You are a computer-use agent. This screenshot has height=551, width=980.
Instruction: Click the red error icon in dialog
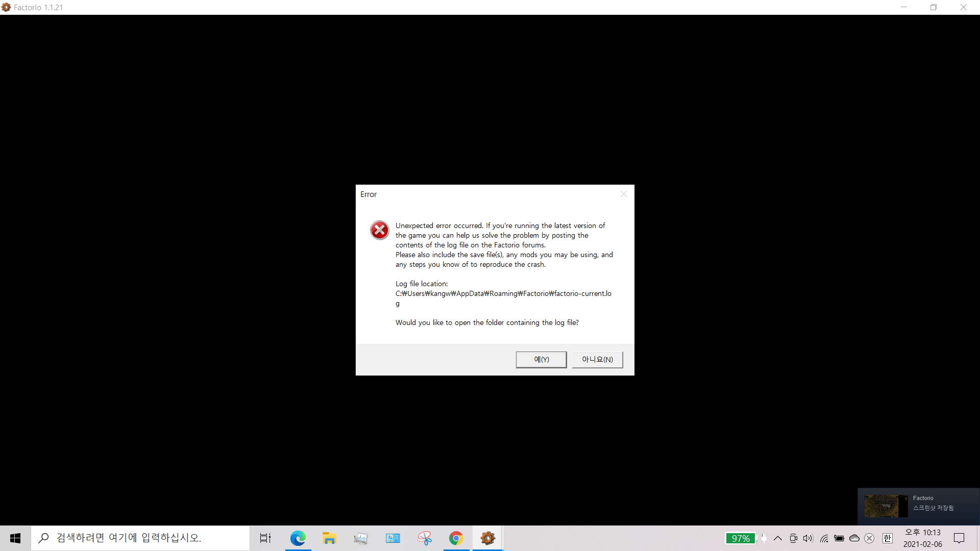pos(380,230)
